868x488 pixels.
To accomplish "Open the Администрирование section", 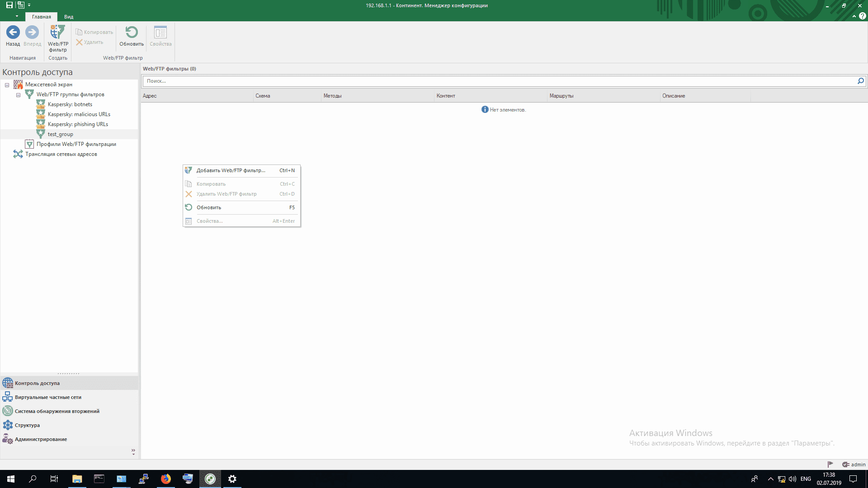I will (41, 439).
